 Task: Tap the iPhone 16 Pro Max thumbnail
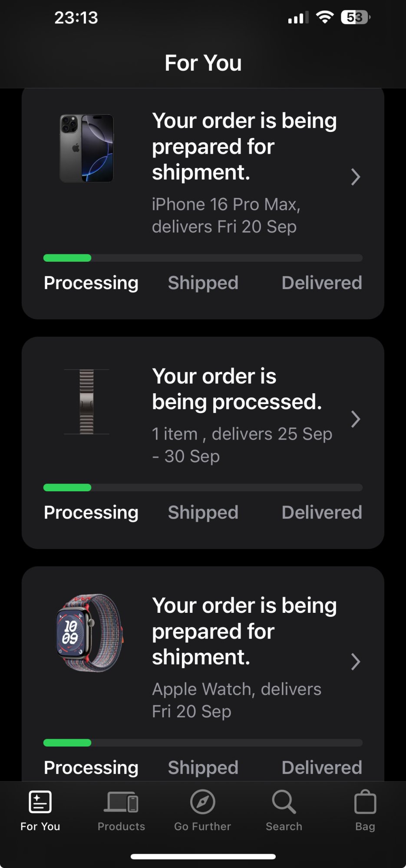[x=86, y=148]
